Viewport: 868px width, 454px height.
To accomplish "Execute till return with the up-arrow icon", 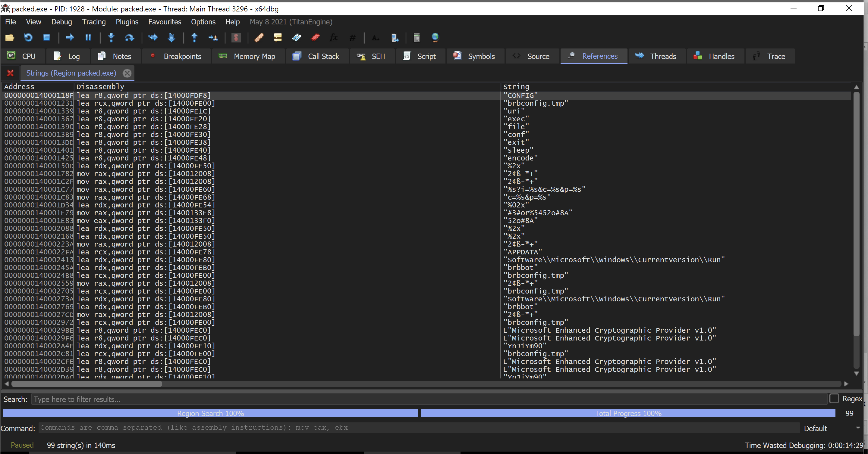I will point(194,37).
